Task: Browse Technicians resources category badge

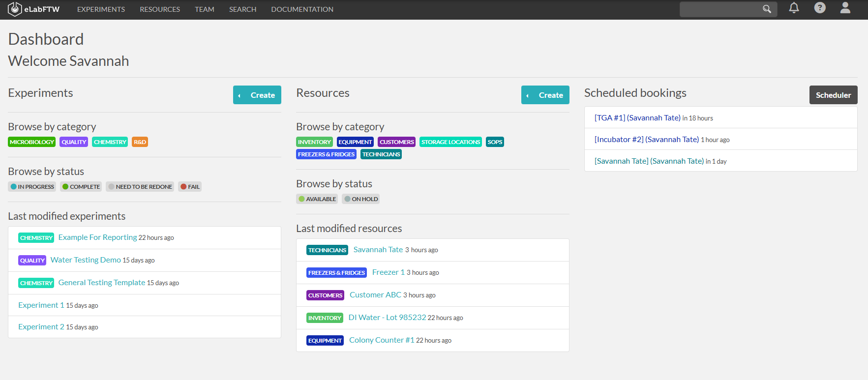Action: tap(381, 154)
